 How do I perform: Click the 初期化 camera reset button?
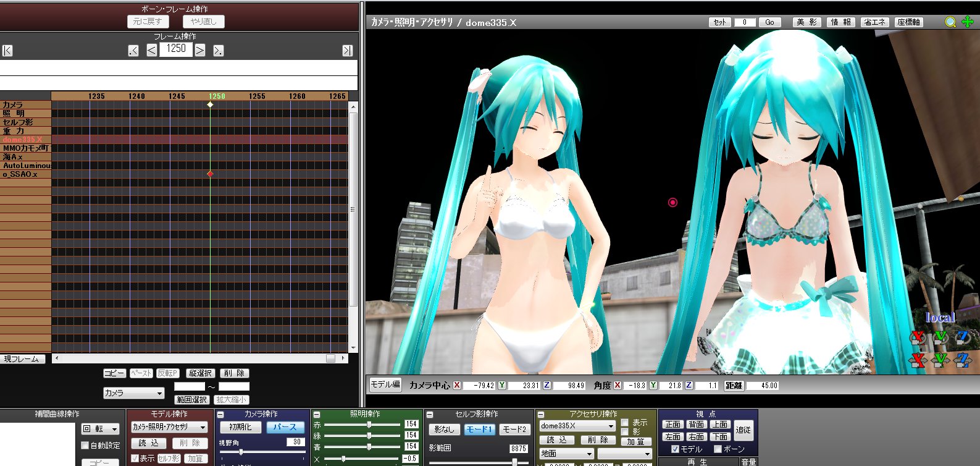(x=241, y=427)
